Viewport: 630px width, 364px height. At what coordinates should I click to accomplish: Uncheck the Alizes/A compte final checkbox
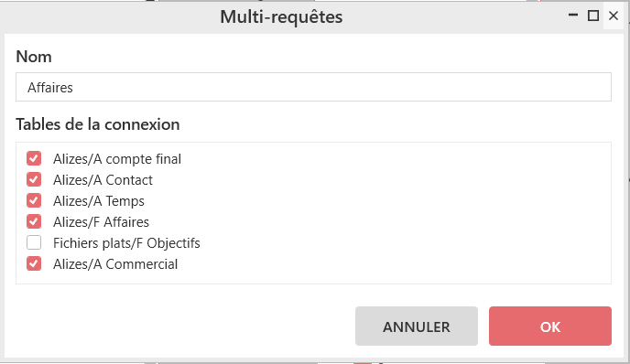pos(34,158)
